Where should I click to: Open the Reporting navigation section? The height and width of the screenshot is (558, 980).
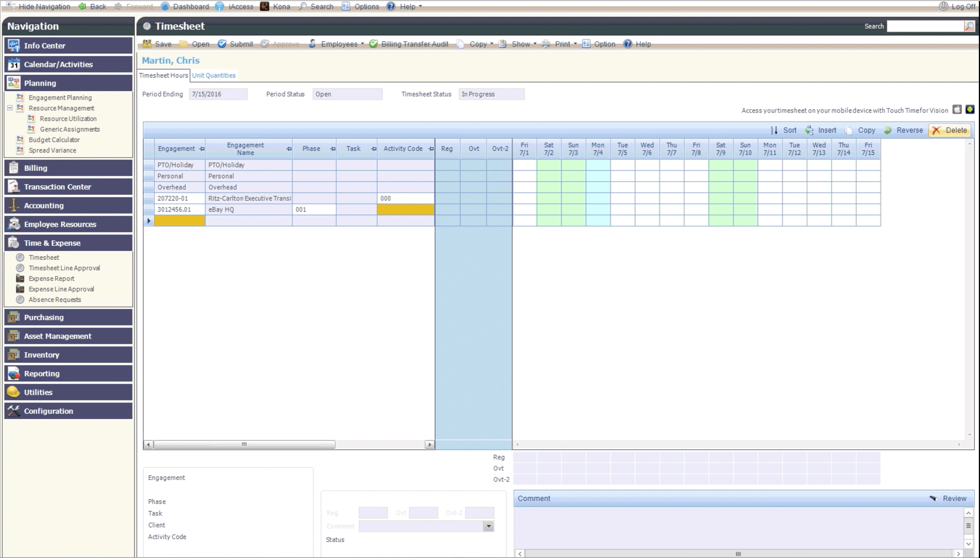point(69,374)
